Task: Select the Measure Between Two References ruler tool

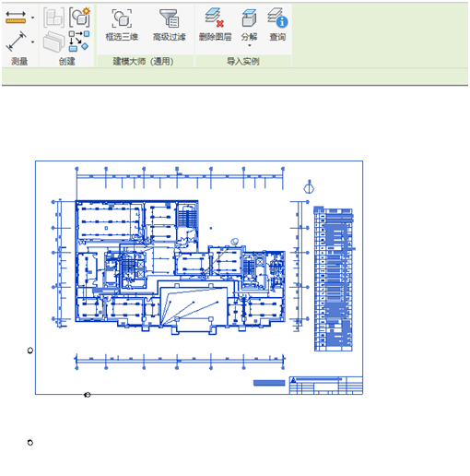Action: pos(16,18)
